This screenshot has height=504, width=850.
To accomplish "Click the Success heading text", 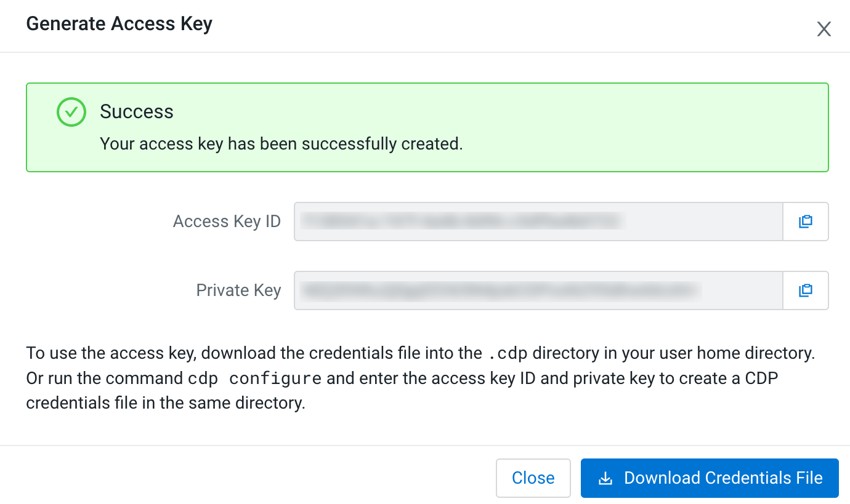I will [x=137, y=112].
